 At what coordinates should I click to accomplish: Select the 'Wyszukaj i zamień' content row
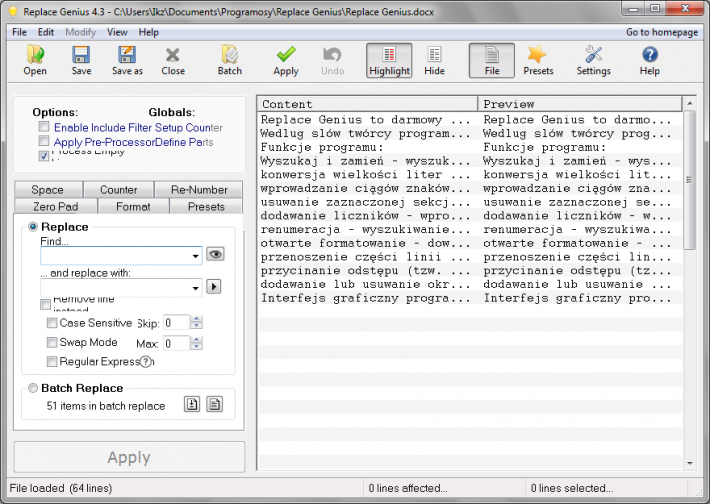tap(366, 161)
